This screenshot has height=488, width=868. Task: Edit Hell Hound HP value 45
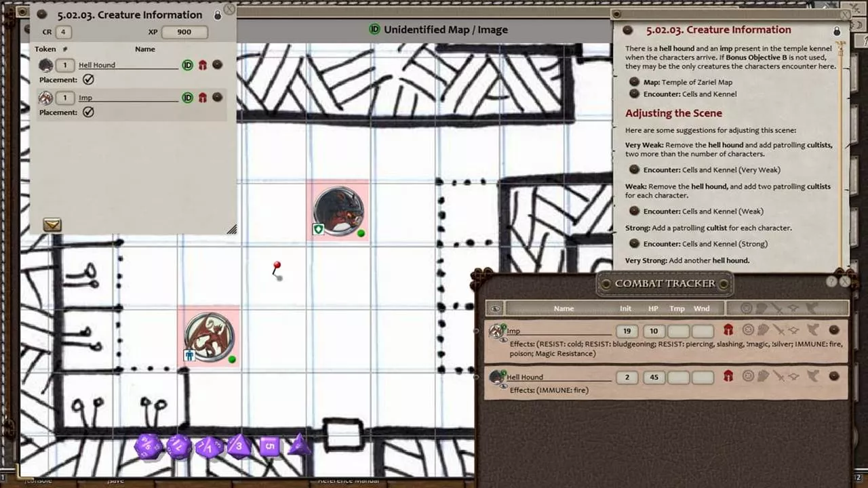pyautogui.click(x=654, y=377)
